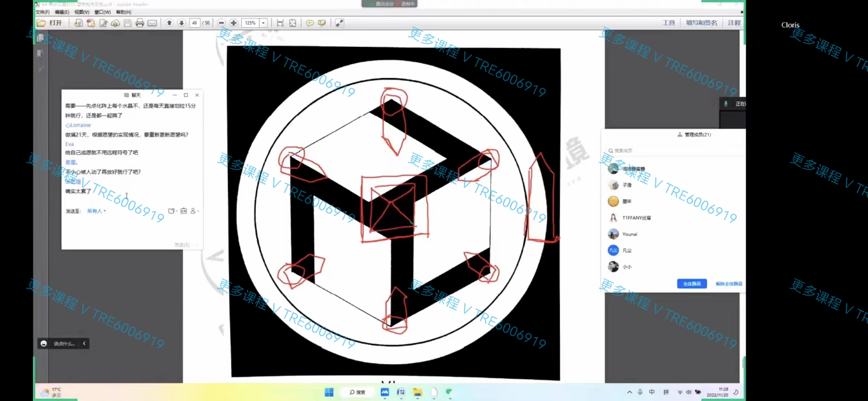Open the 填写和签名 panel tab
Screen dimensions: 868x401
click(702, 23)
